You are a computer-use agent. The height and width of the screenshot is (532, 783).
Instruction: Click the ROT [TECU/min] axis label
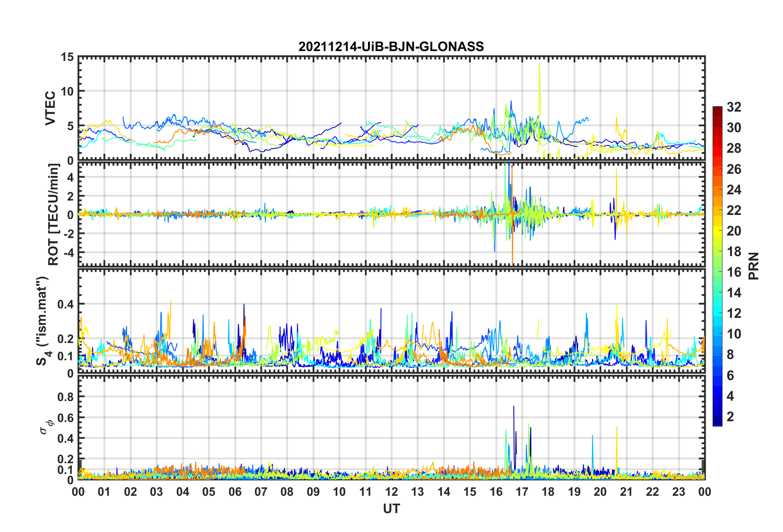pos(53,215)
